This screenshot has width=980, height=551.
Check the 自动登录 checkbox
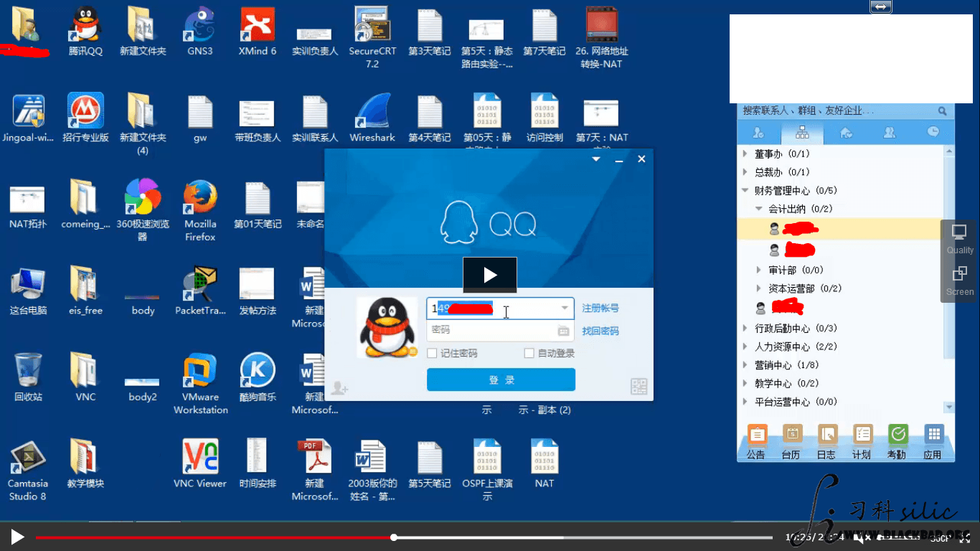pos(529,353)
